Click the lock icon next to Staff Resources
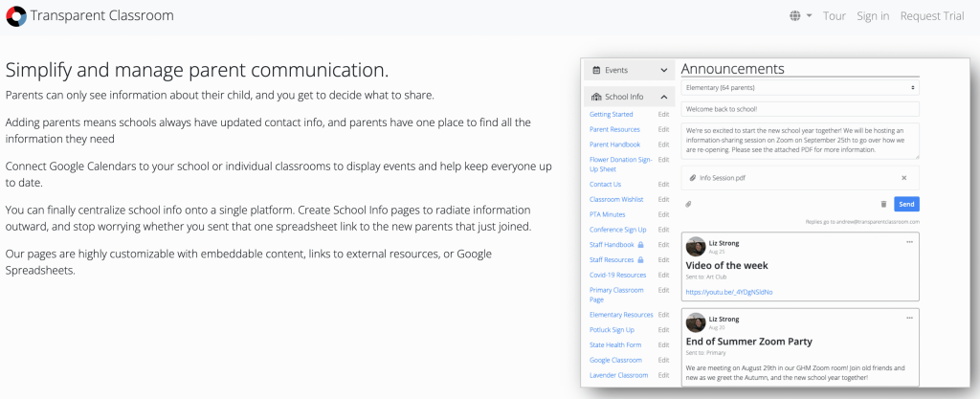 click(640, 260)
